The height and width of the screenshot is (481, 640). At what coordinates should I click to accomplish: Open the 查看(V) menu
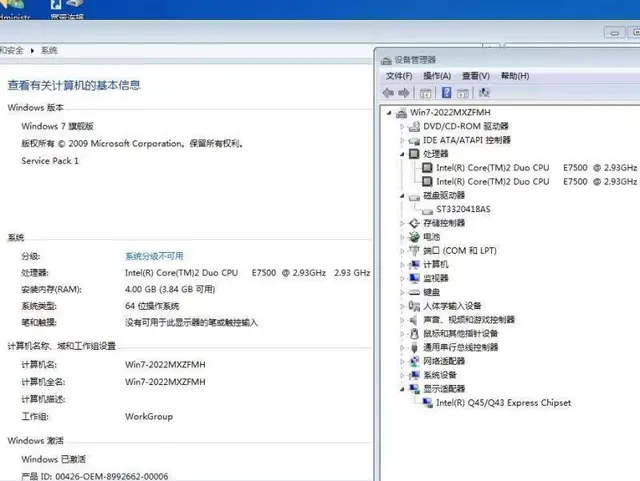[476, 76]
